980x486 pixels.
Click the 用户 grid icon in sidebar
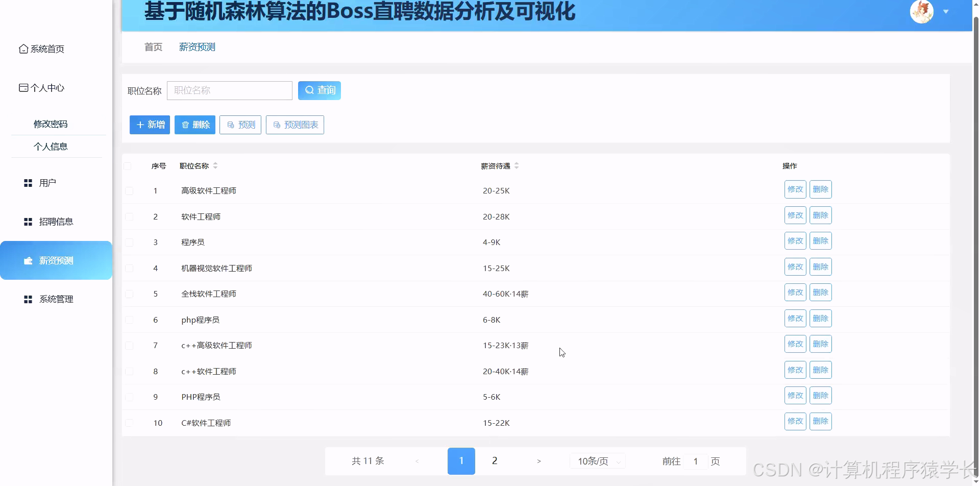point(28,183)
